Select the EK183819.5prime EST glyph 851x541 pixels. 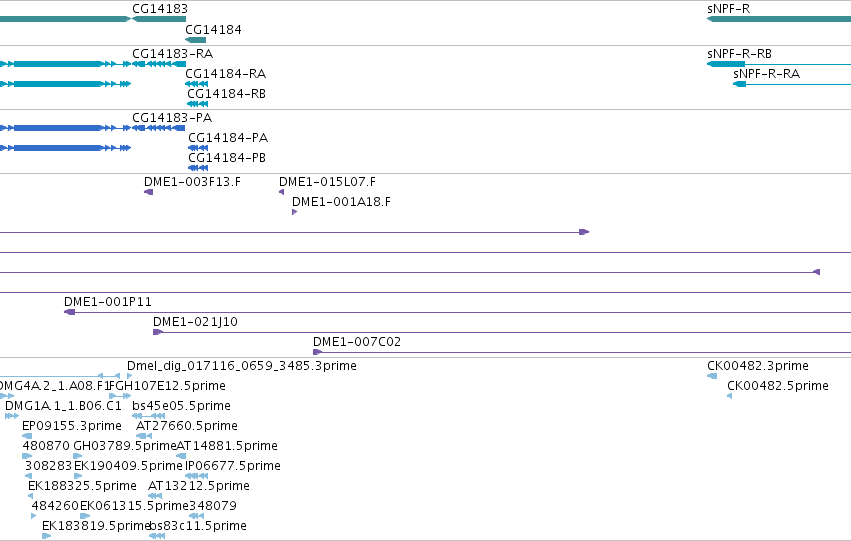(47, 536)
